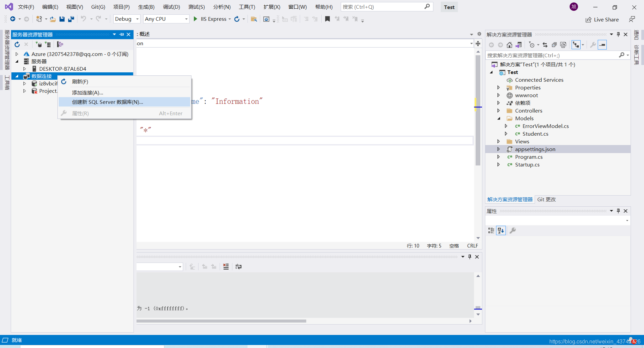Image resolution: width=644 pixels, height=348 pixels.
Task: Click the New Project icon in toolbar
Action: [39, 19]
